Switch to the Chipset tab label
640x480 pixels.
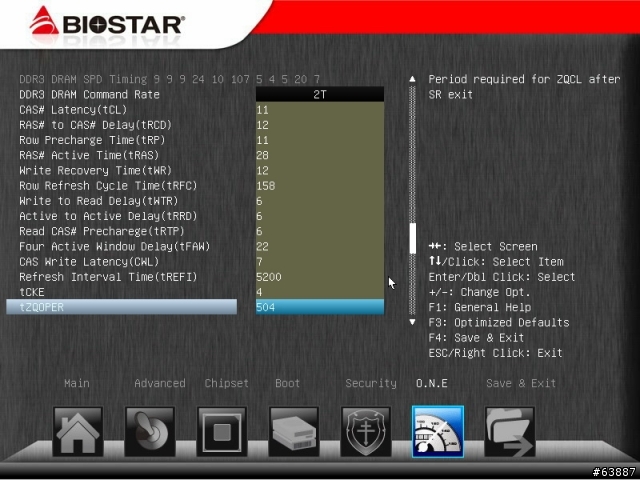coord(227,383)
